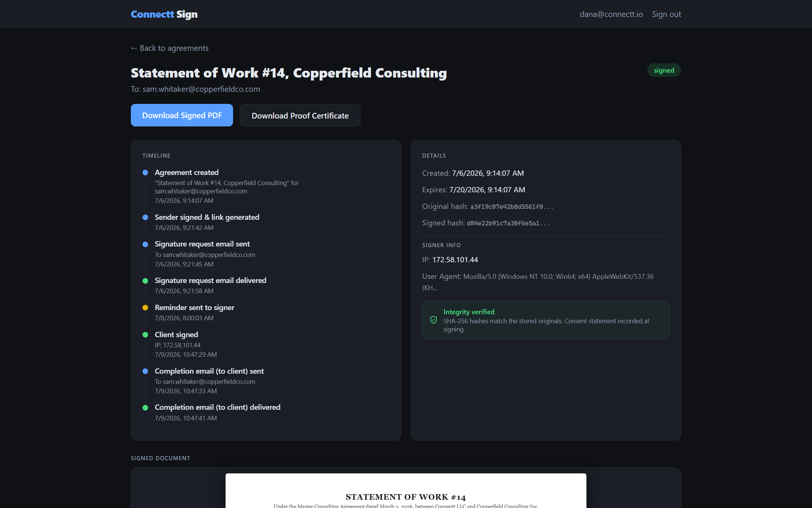
Task: Click timestamp 7/8/2026, 8:00:03 AM
Action: coord(184,318)
